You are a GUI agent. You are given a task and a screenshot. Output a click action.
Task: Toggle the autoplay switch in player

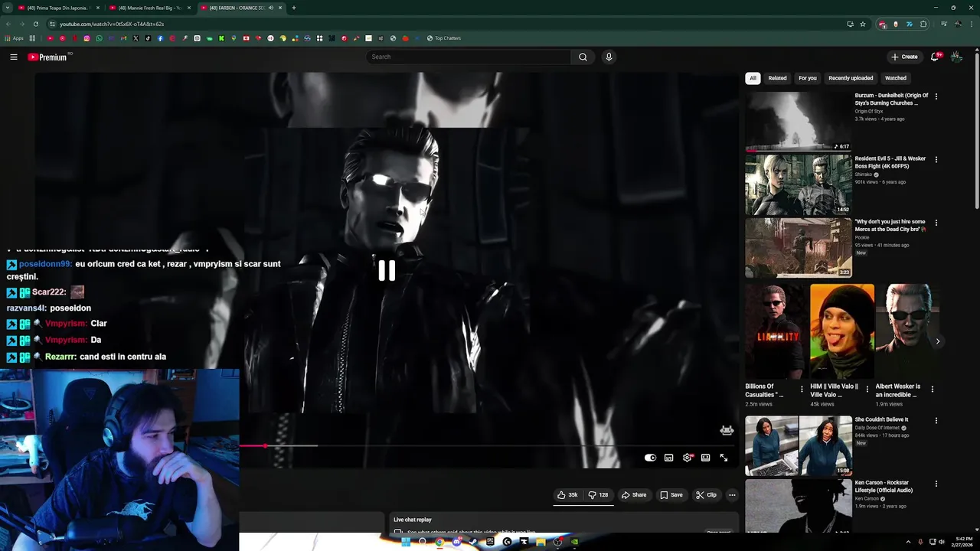click(x=650, y=458)
